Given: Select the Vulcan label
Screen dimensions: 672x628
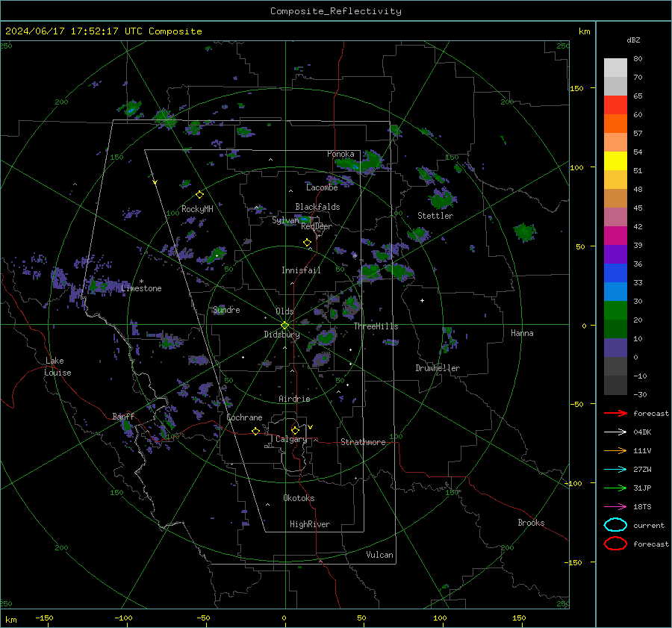Looking at the screenshot, I should (380, 555).
